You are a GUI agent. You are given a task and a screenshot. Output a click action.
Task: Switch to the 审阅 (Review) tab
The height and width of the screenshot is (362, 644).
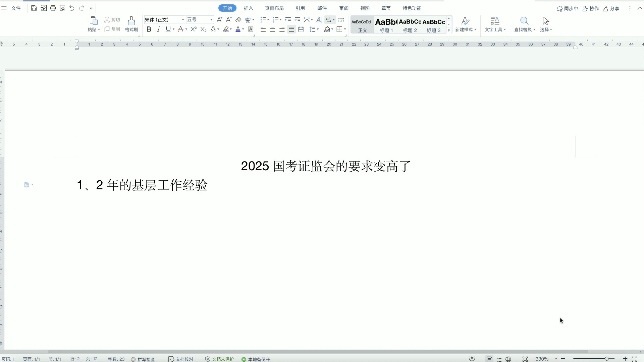[x=344, y=8]
